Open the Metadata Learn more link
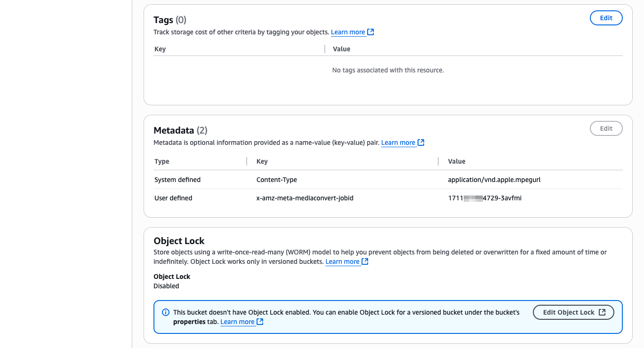Viewport: 644px width, 348px height. coord(398,142)
